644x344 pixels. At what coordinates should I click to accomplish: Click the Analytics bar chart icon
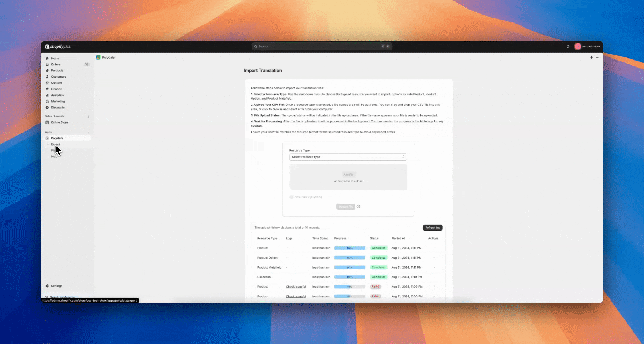click(47, 95)
